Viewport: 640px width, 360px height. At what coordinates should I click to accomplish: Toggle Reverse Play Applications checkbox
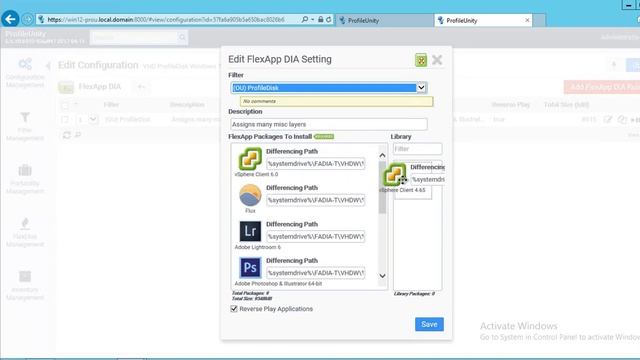[234, 309]
